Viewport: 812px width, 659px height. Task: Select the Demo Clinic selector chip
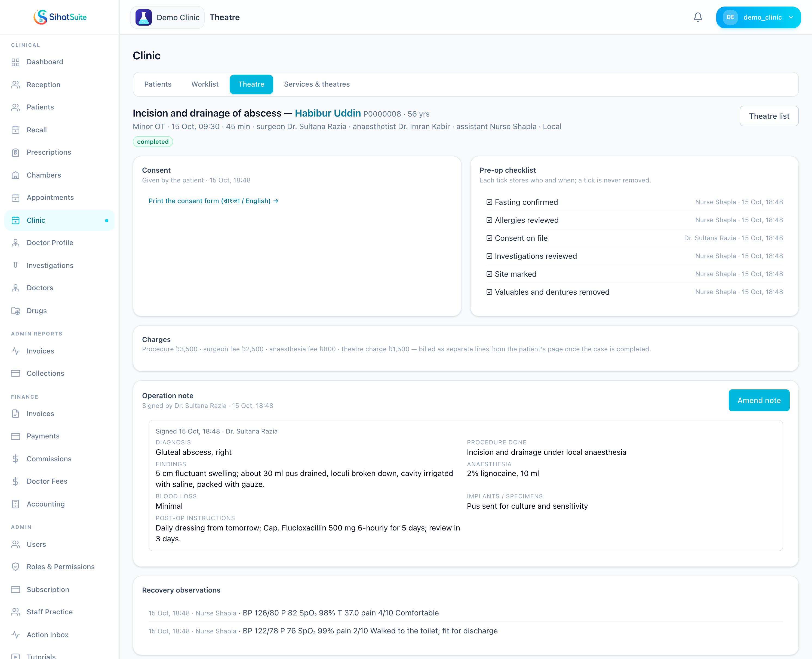[x=167, y=17]
